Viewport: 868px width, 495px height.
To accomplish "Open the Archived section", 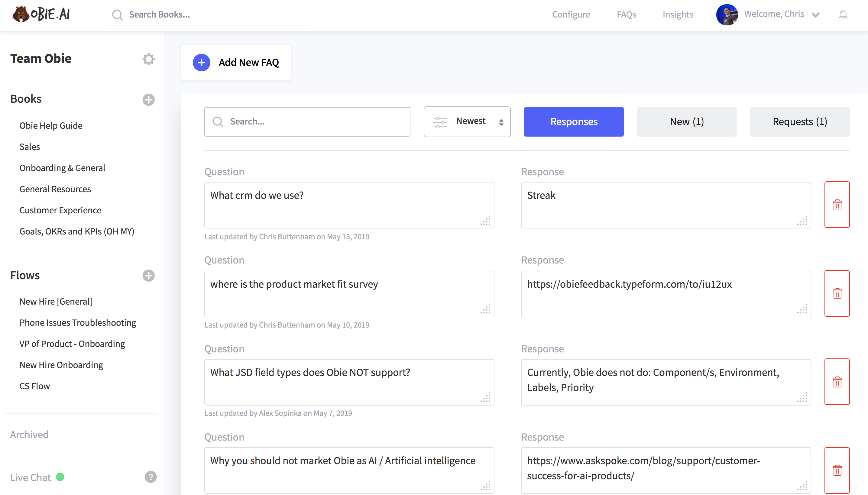I will click(x=29, y=435).
